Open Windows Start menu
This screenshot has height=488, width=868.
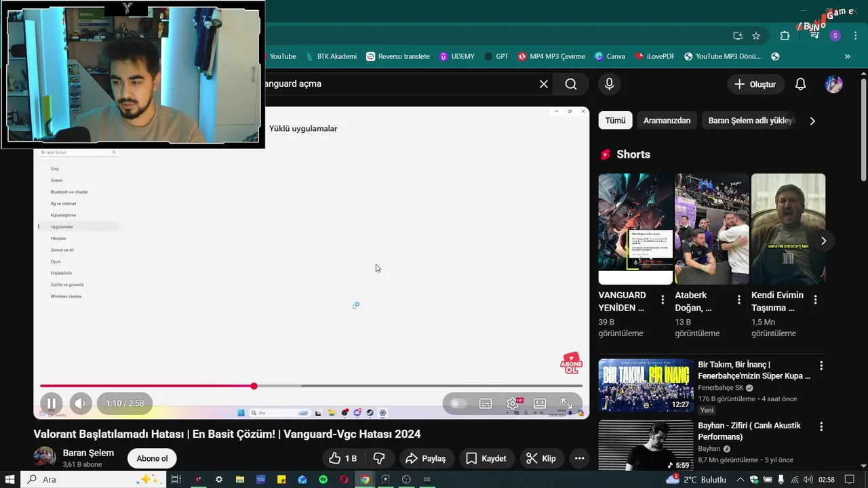click(10, 479)
